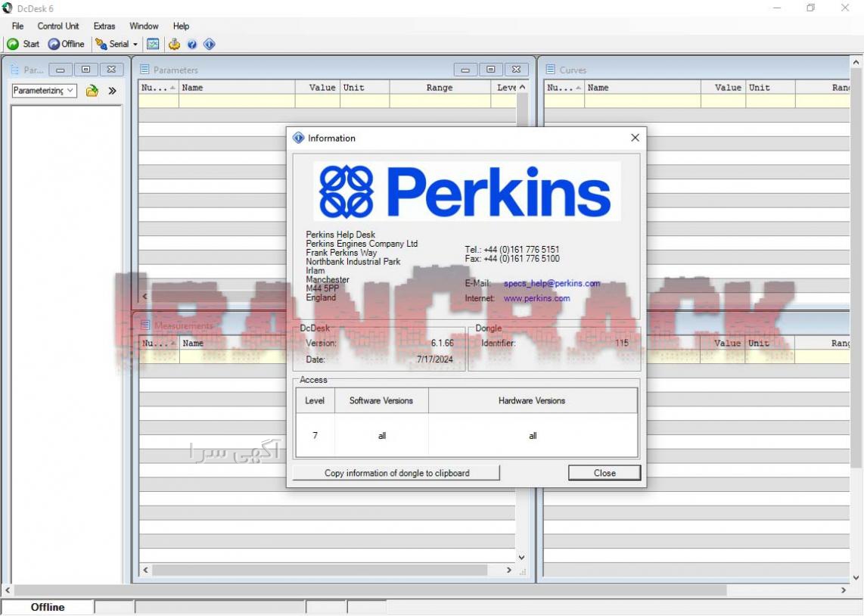
Task: Click the Perkins logo image
Action: (467, 191)
